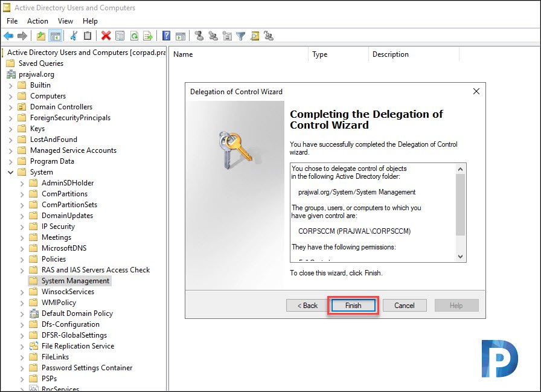Click Finish to close the wizard
Image resolution: width=541 pixels, height=392 pixels.
(353, 306)
